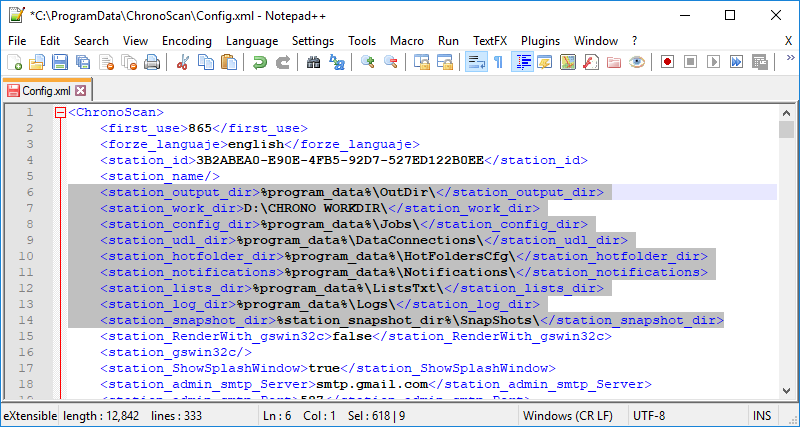800x427 pixels.
Task: Toggle Show All Characters pilcrow button
Action: [x=498, y=62]
